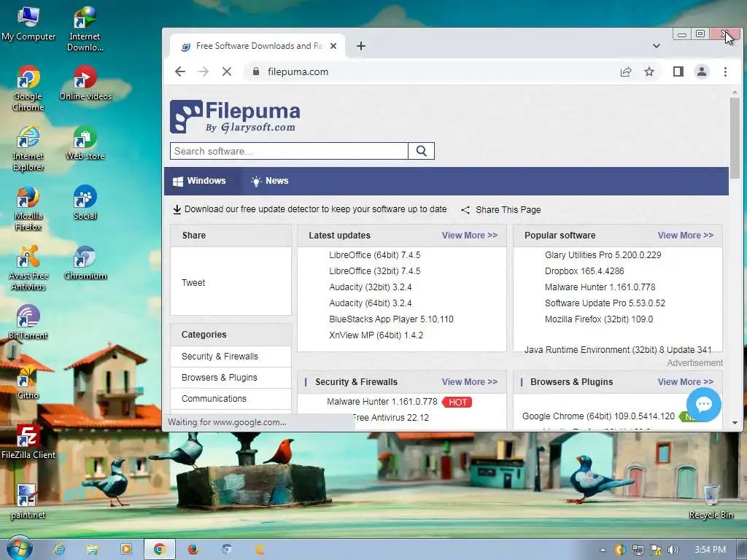
Task: Click the page vertical scrollbar thumb
Action: coord(735,138)
